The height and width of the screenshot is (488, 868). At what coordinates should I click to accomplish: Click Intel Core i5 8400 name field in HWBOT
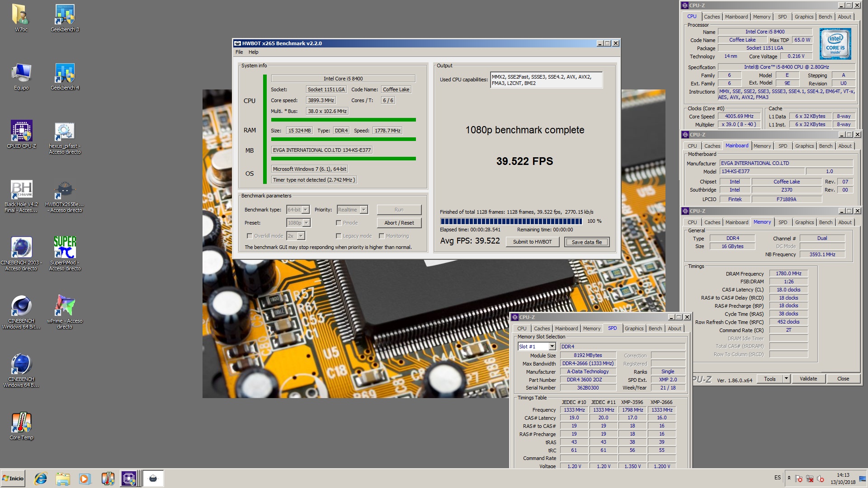click(x=343, y=79)
